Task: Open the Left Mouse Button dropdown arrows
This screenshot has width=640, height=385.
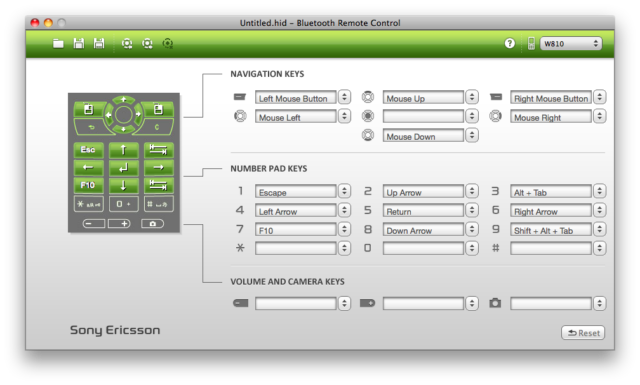Action: [344, 98]
